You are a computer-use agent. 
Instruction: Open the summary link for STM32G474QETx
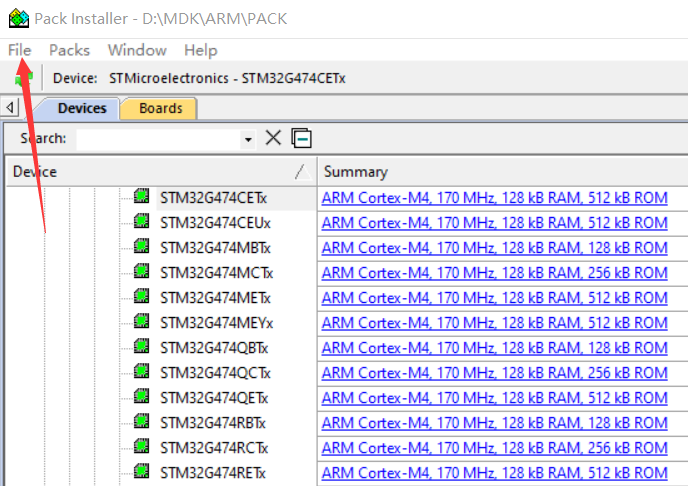494,398
